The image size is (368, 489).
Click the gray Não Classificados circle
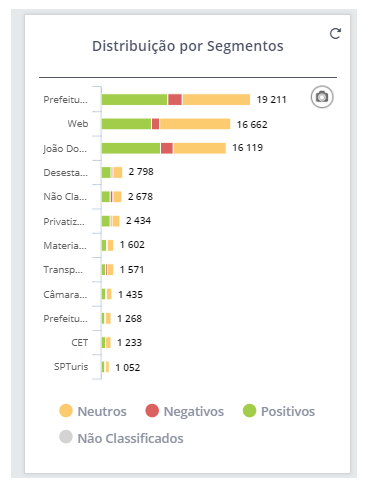(x=66, y=437)
